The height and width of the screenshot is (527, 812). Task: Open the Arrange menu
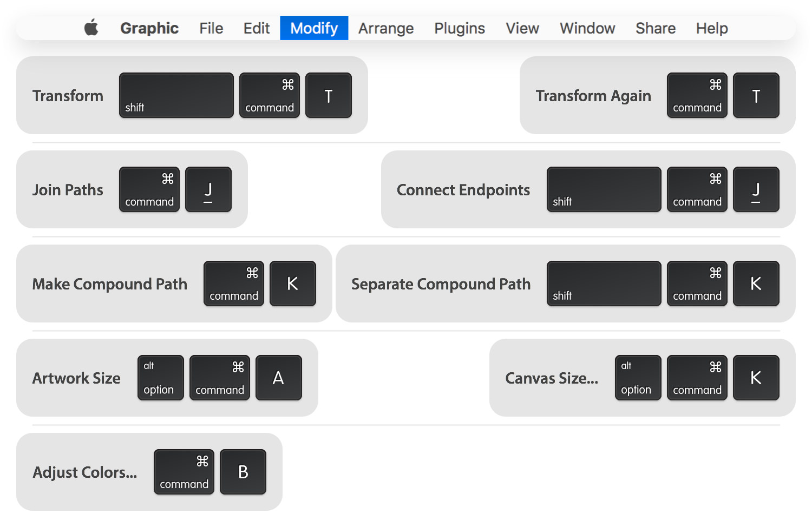pyautogui.click(x=386, y=28)
